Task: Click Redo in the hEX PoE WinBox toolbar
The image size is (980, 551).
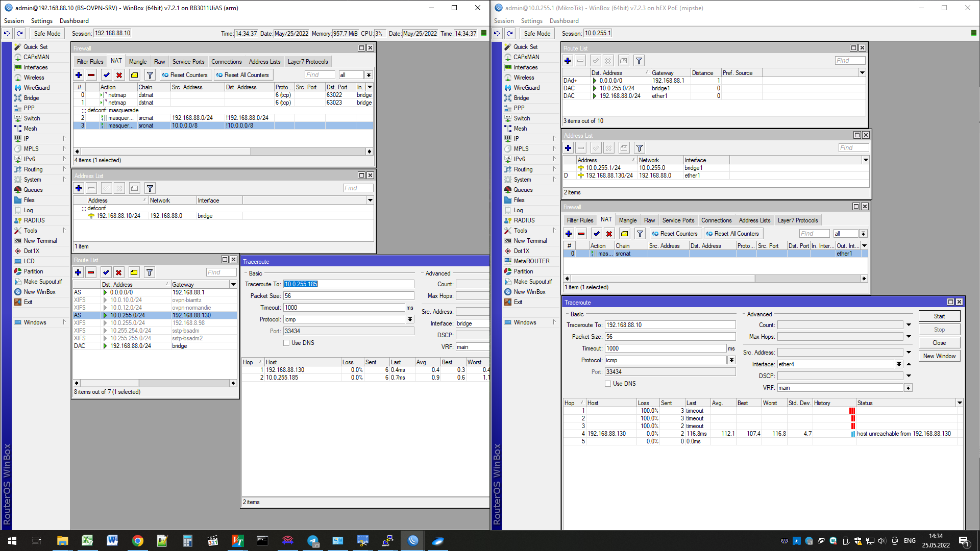Action: (x=509, y=33)
